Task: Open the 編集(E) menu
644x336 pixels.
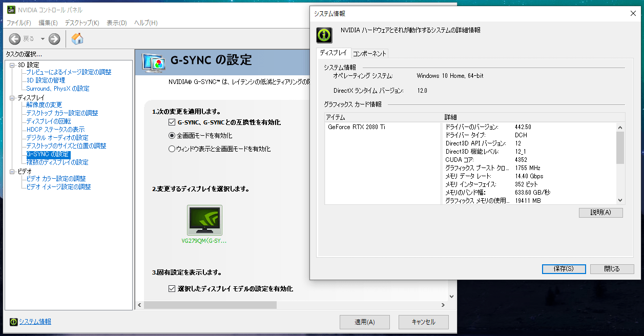Action: pos(48,23)
